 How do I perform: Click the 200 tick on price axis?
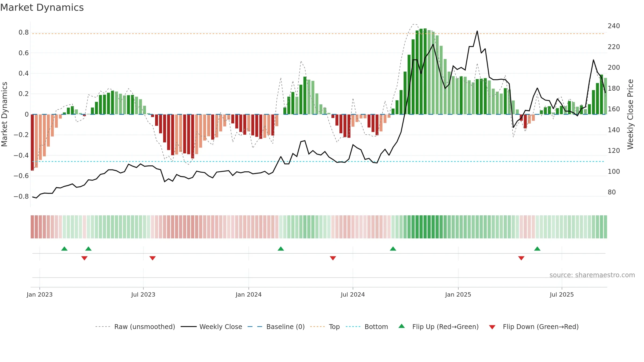coord(614,68)
